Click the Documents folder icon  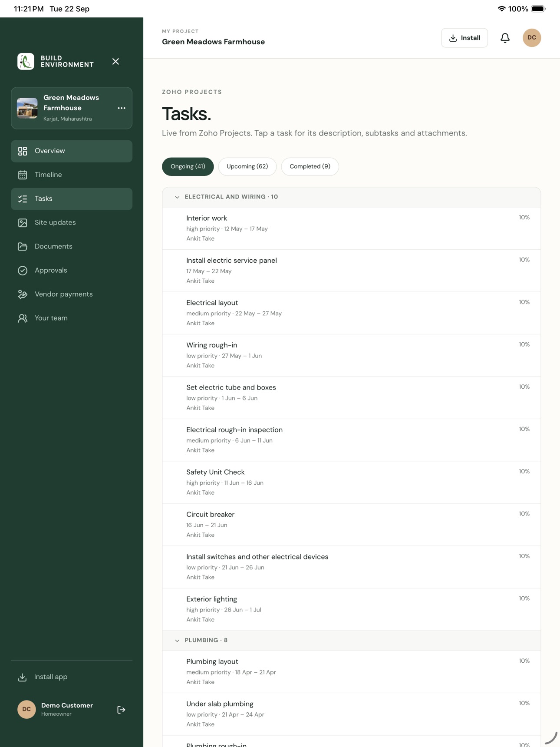[x=23, y=247]
